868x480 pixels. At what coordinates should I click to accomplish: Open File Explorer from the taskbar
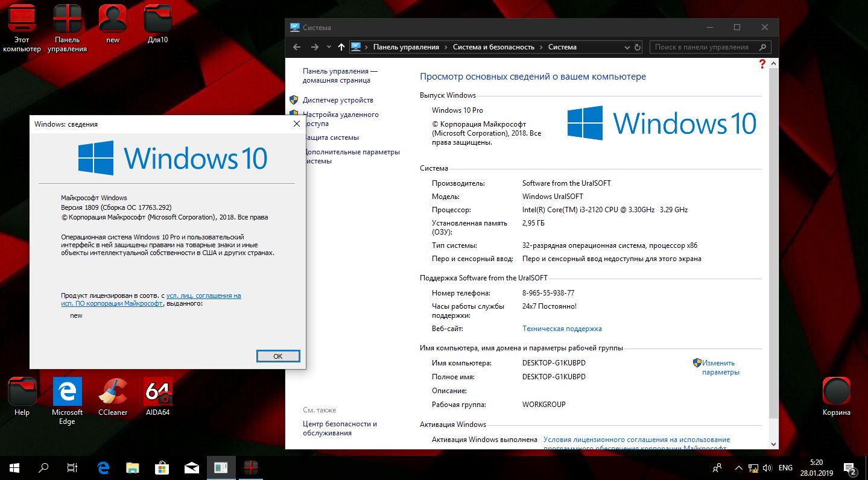[x=133, y=467]
